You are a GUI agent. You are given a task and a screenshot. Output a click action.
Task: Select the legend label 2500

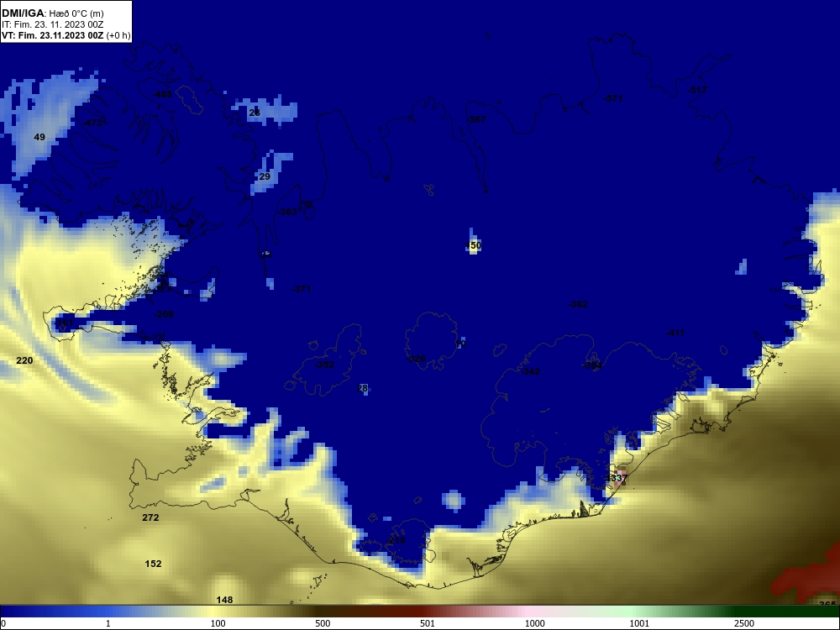click(x=744, y=623)
